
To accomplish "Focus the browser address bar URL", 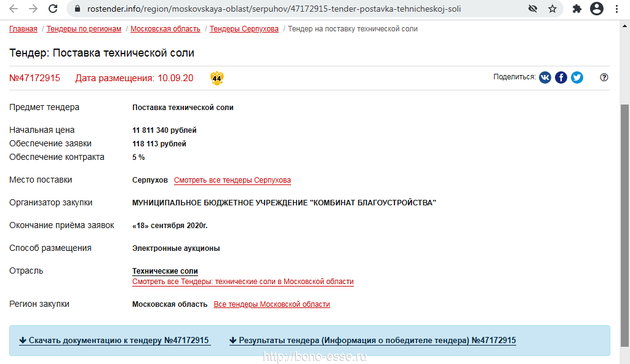I will (x=274, y=9).
